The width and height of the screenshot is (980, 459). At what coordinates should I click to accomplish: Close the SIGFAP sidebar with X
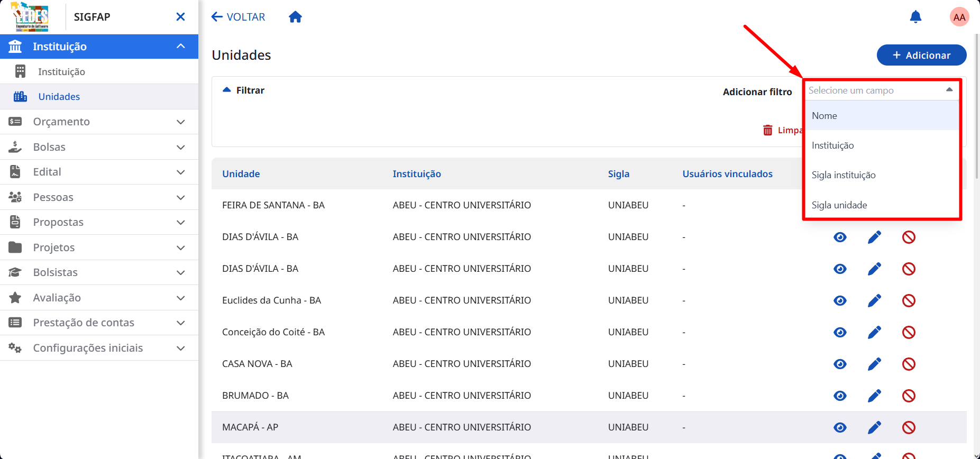180,17
